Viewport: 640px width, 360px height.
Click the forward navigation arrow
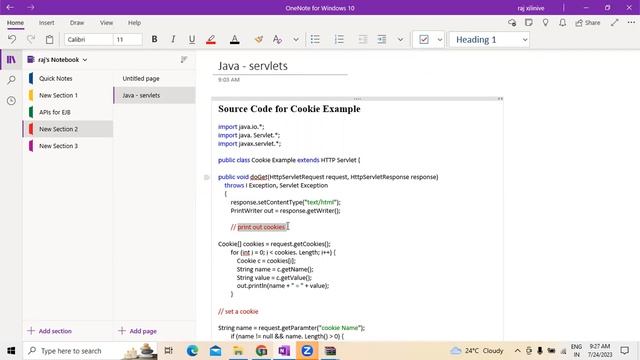tap(31, 7)
